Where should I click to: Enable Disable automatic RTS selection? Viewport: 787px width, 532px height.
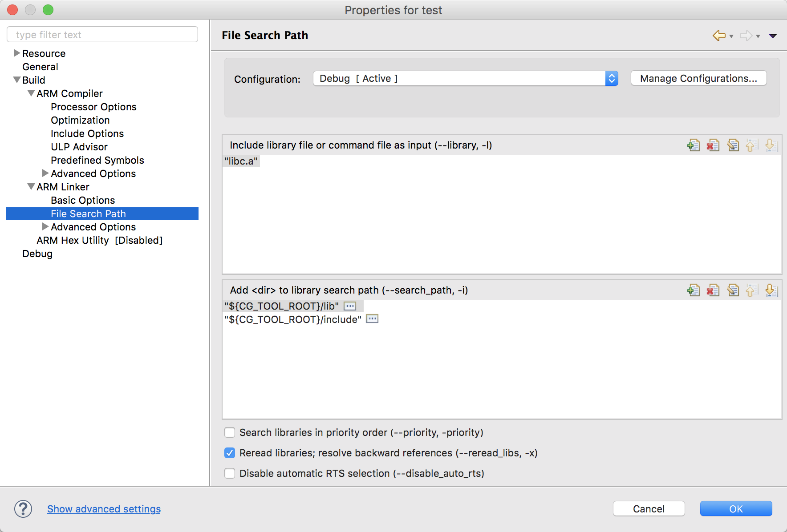230,473
